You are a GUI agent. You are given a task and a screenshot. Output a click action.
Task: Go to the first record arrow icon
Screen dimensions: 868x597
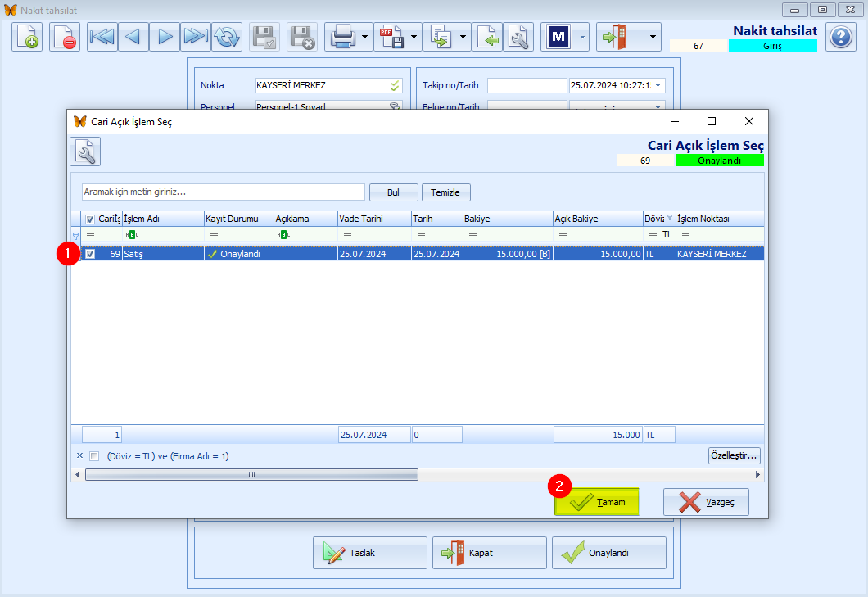102,37
